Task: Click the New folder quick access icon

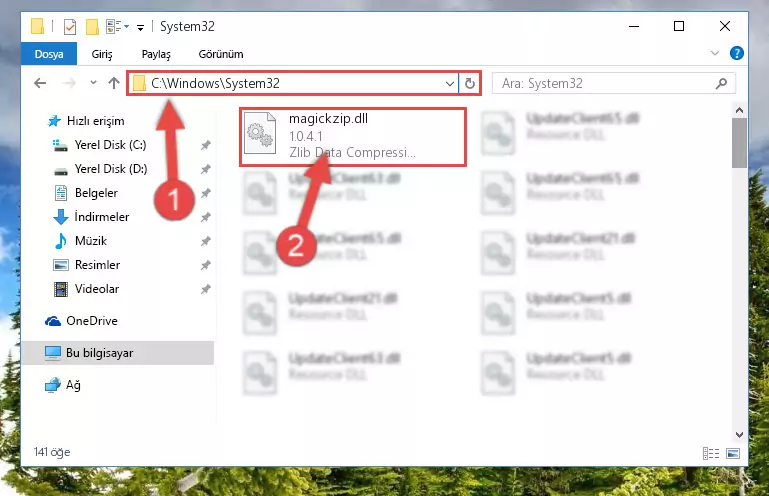Action: click(x=92, y=26)
